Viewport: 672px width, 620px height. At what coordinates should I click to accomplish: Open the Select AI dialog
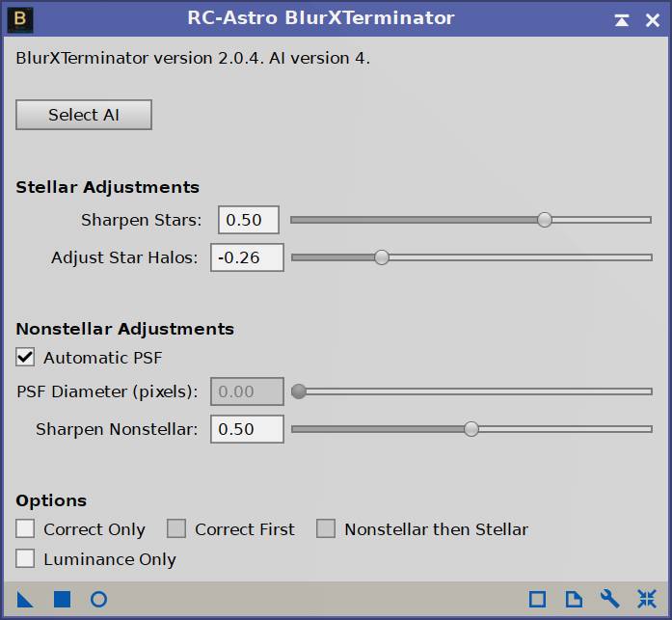pos(84,115)
